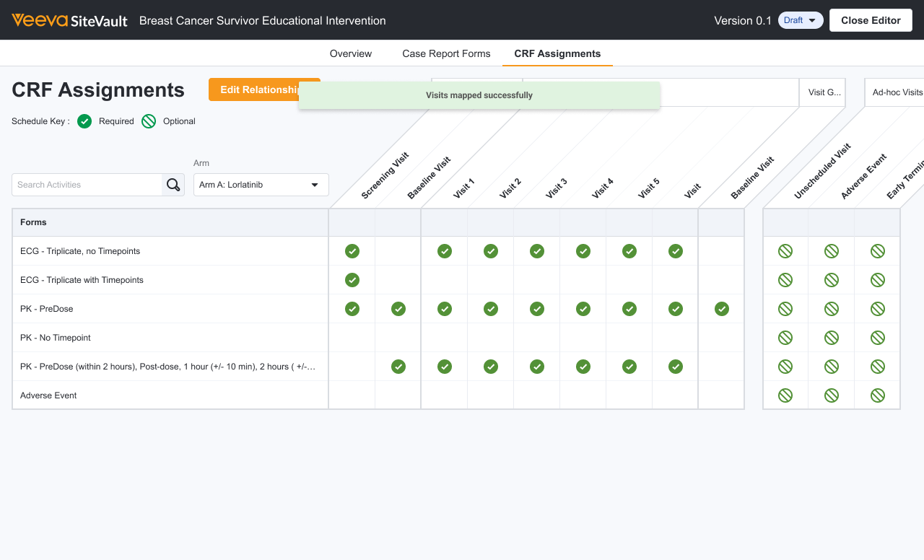Image resolution: width=924 pixels, height=560 pixels.
Task: Expand the Visit G... group header
Action: pos(822,92)
